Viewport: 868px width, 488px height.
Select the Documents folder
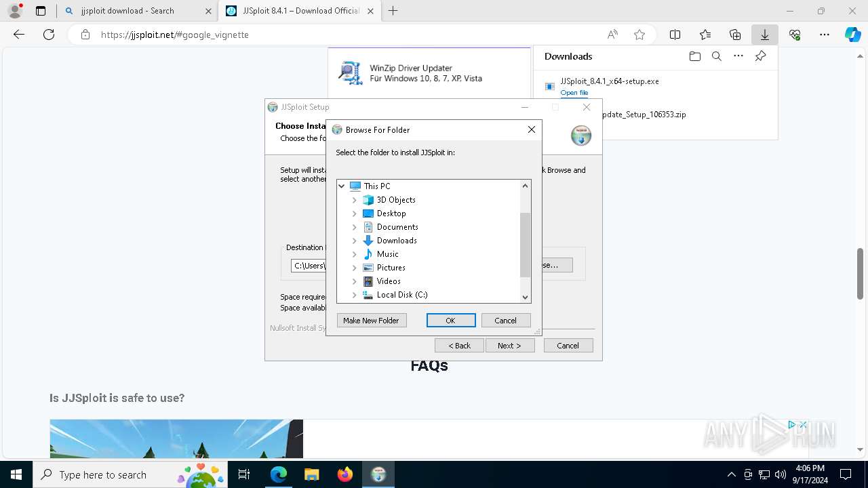coord(397,227)
